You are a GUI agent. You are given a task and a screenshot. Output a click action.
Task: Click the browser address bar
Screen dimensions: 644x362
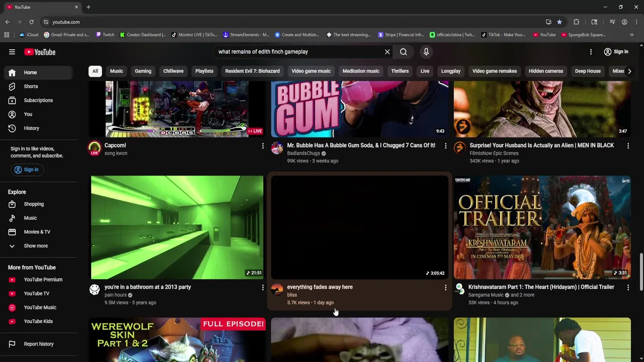[292, 22]
